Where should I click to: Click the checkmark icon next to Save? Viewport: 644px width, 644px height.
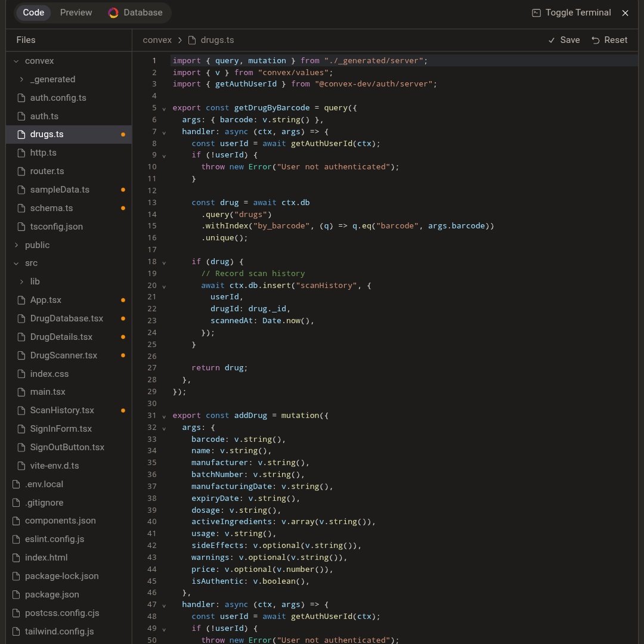[x=552, y=40]
